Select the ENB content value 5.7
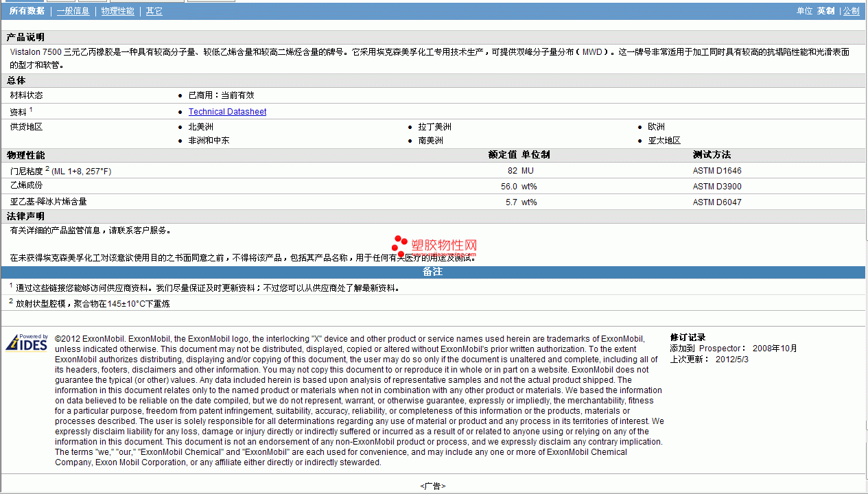The height and width of the screenshot is (494, 868). (511, 202)
